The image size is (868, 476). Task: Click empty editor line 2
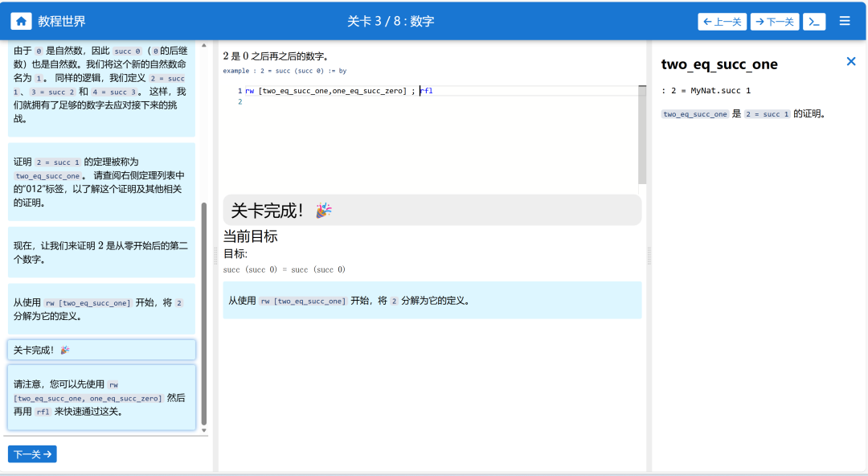point(440,102)
